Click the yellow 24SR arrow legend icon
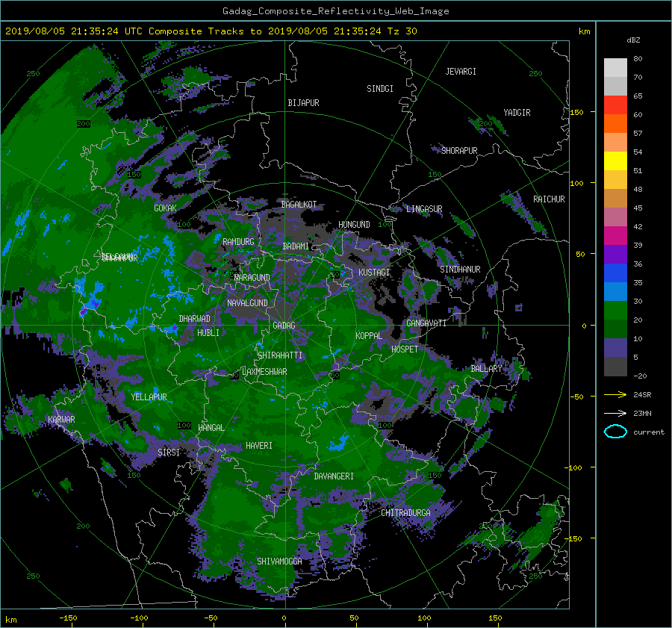Screen dimensions: 672x628 tap(615, 394)
